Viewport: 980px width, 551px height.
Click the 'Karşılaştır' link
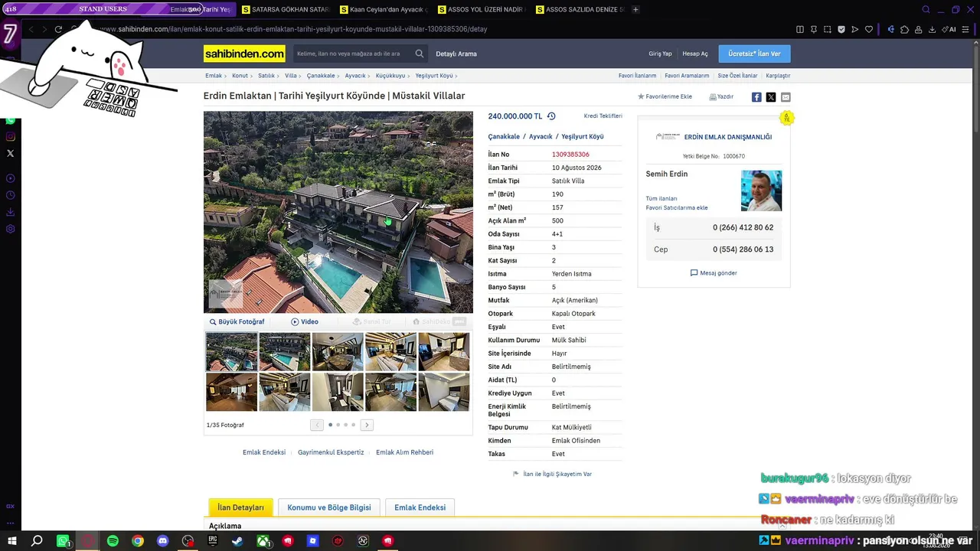(x=778, y=76)
